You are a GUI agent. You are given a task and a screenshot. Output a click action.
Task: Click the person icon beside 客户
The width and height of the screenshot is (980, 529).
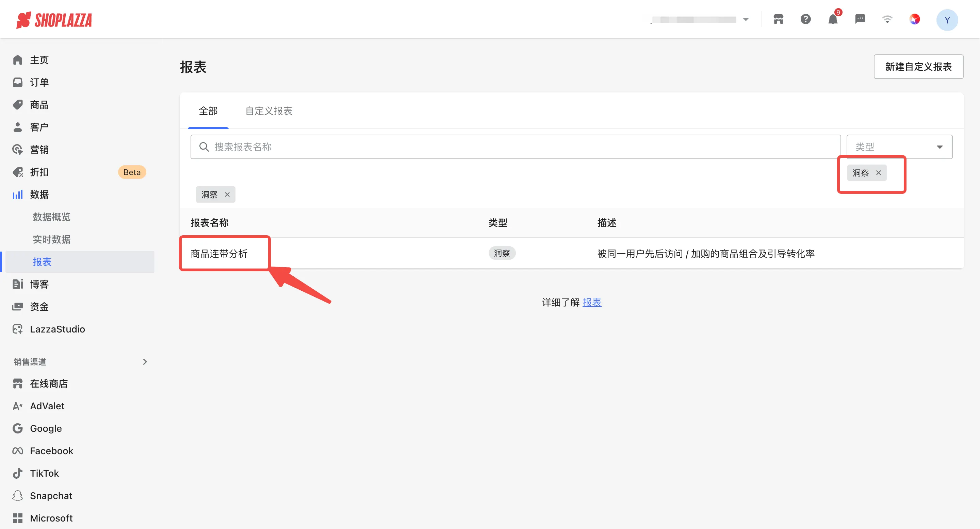(17, 127)
